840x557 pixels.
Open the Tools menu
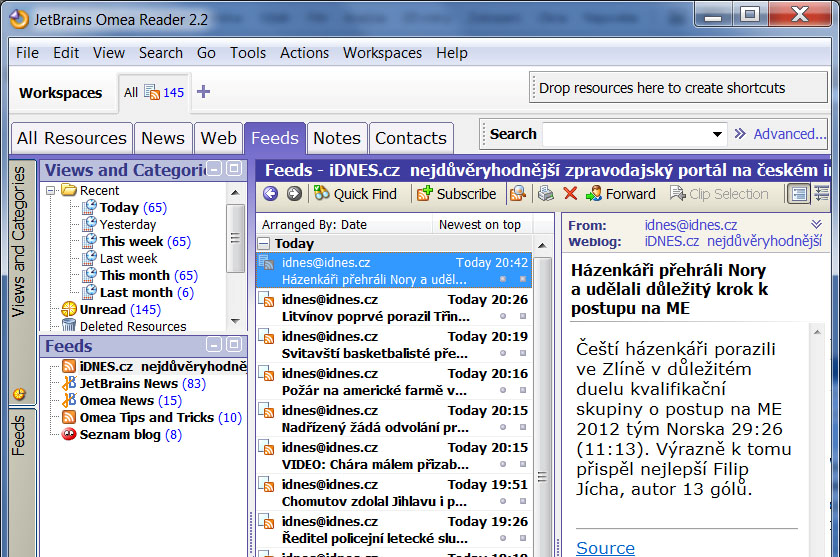(248, 53)
